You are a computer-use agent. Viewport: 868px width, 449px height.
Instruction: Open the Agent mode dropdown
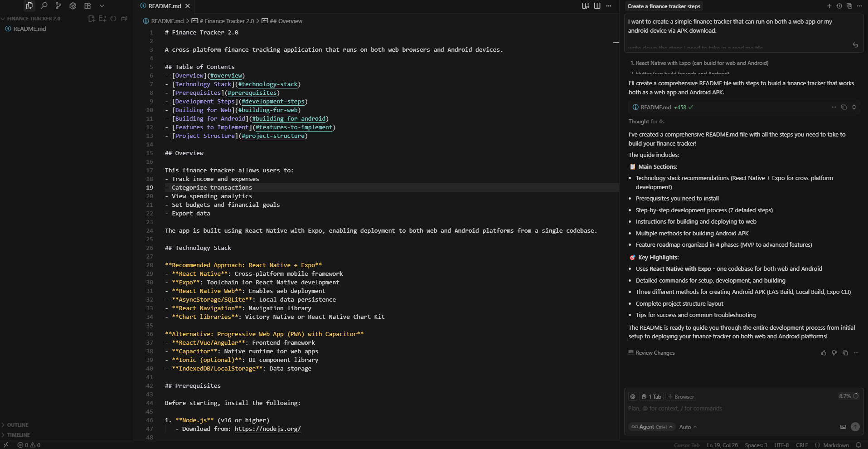click(x=652, y=427)
